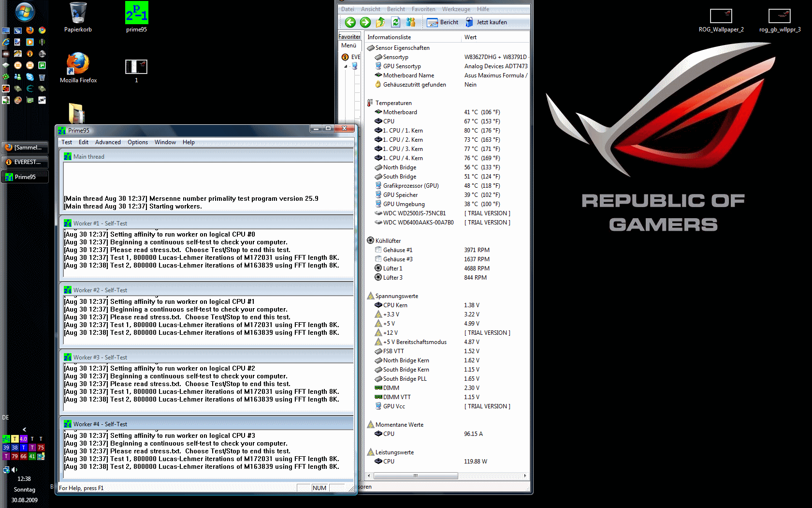Open the Advanced menu in Prime95

pyautogui.click(x=108, y=142)
